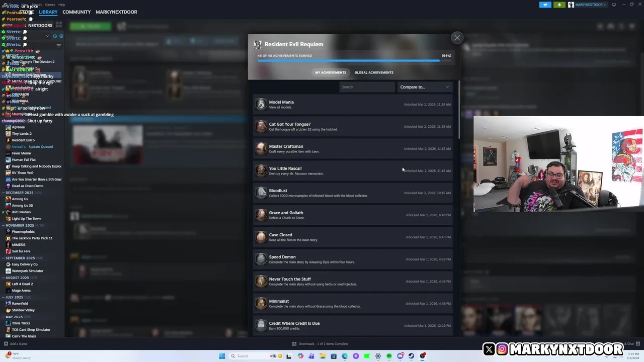
Task: Click the Cat Got Your Tongue achievement icon
Action: (x=261, y=126)
